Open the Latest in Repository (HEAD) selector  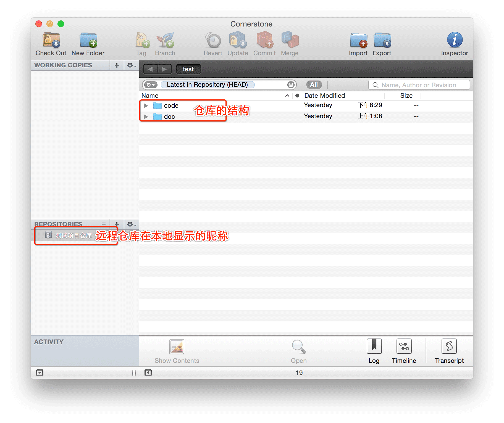pos(207,85)
